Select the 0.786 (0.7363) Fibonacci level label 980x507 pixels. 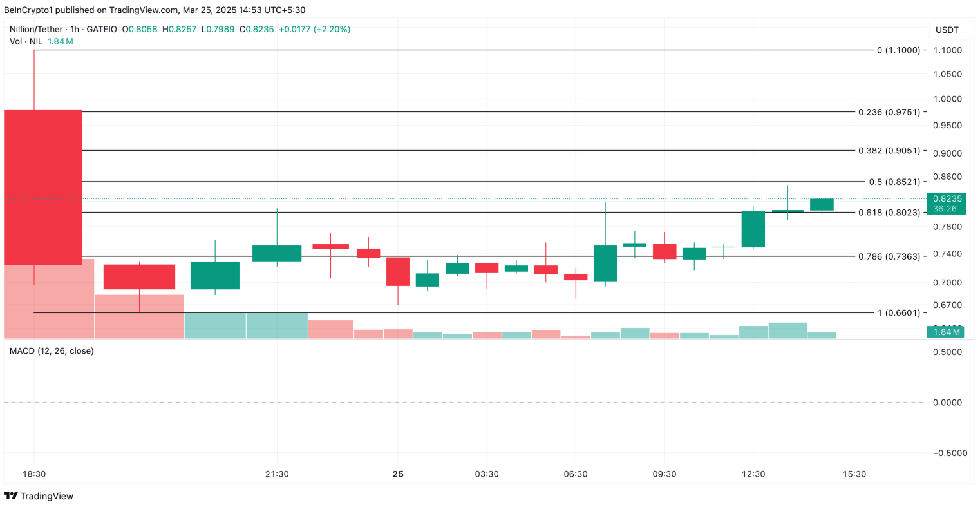[x=889, y=256]
